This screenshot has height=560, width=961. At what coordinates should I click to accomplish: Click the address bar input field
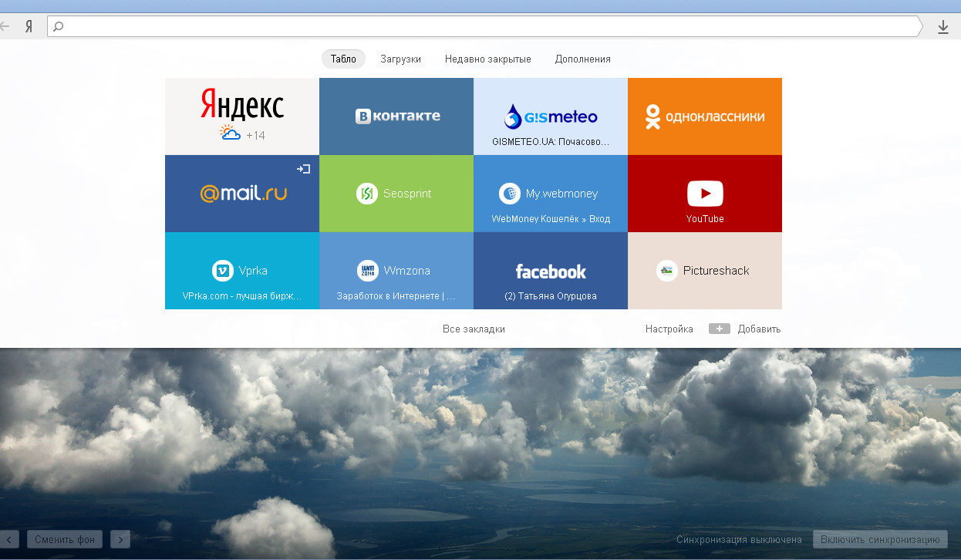[x=484, y=26]
